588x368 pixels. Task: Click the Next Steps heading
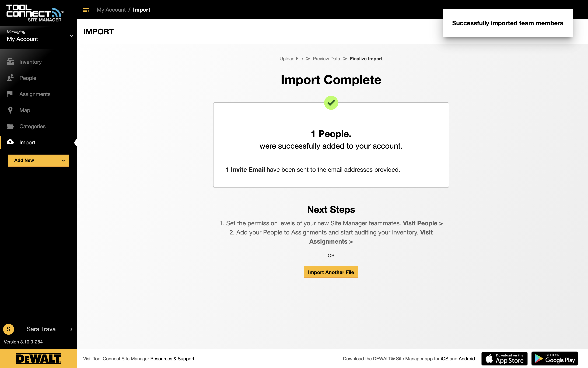331,210
